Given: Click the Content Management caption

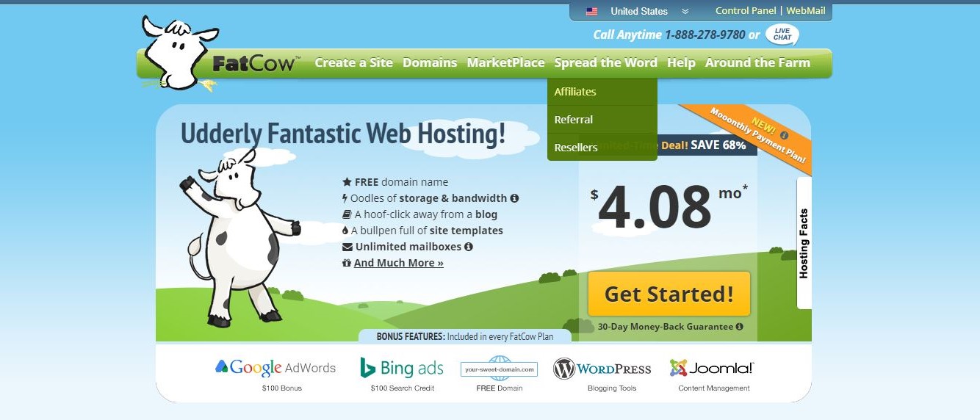Looking at the screenshot, I should [714, 388].
